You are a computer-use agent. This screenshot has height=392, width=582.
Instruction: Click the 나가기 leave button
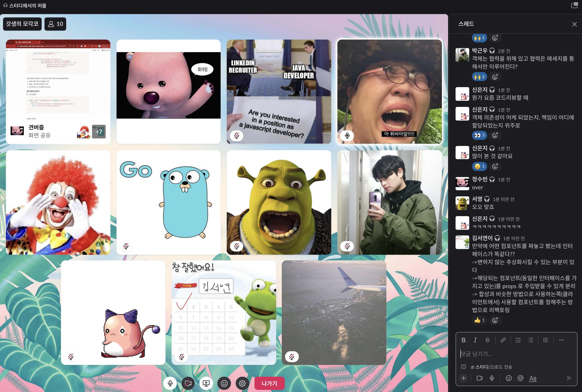pos(269,383)
